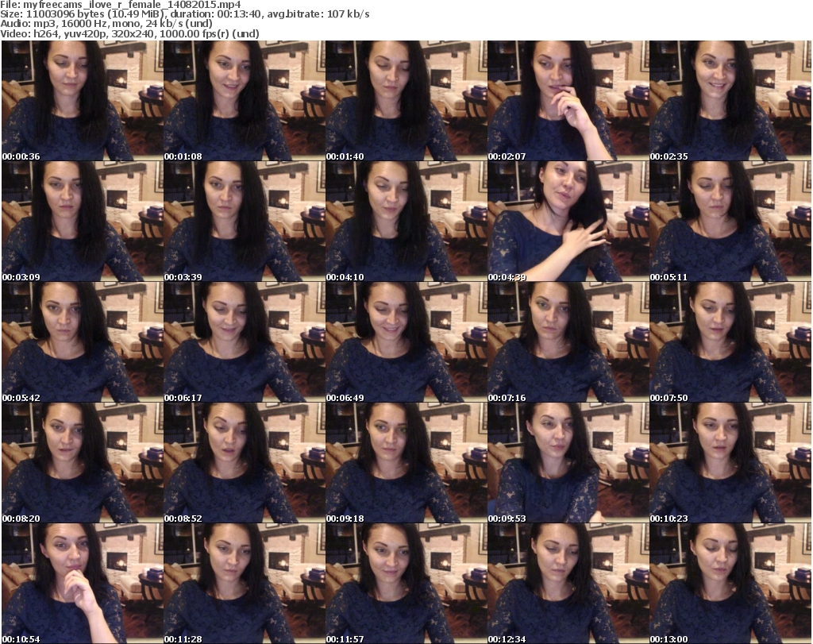813x644 pixels.
Task: Select the thumbnail frame at 00:00:36
Action: 83,101
